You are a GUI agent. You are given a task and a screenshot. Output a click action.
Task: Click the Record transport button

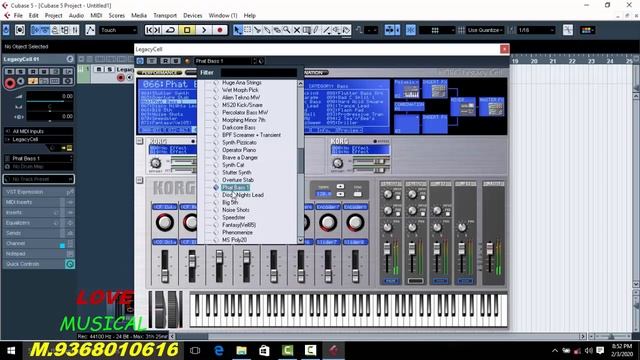(x=220, y=30)
